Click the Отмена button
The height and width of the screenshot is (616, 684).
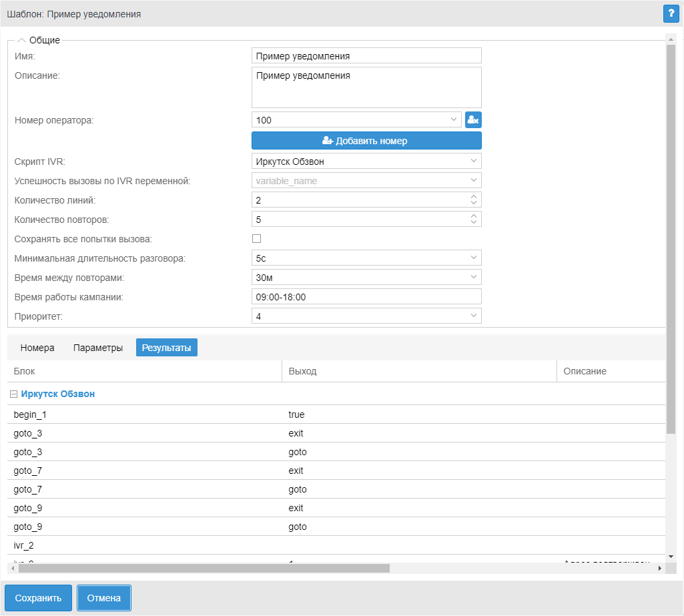[x=104, y=598]
